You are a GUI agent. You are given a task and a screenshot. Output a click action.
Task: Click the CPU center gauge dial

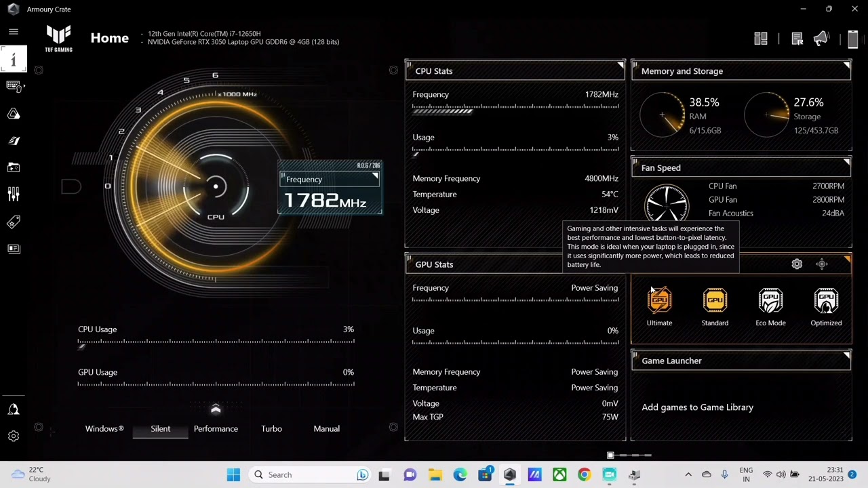tap(216, 186)
